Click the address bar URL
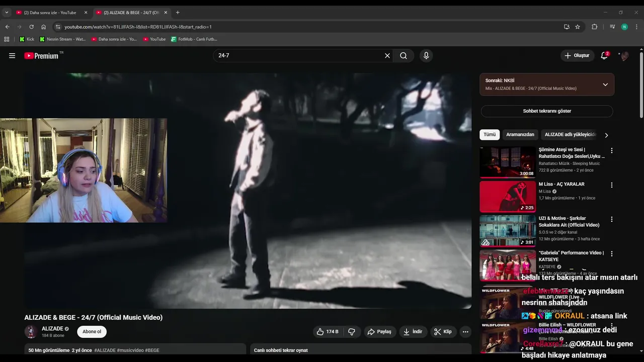 click(x=138, y=27)
